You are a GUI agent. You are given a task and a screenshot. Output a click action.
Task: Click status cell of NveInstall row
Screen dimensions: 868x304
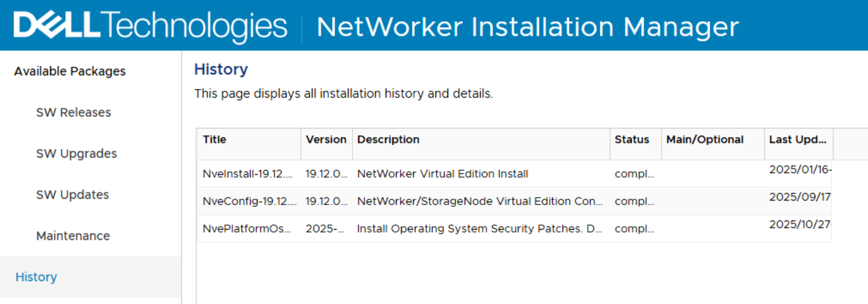click(x=635, y=174)
